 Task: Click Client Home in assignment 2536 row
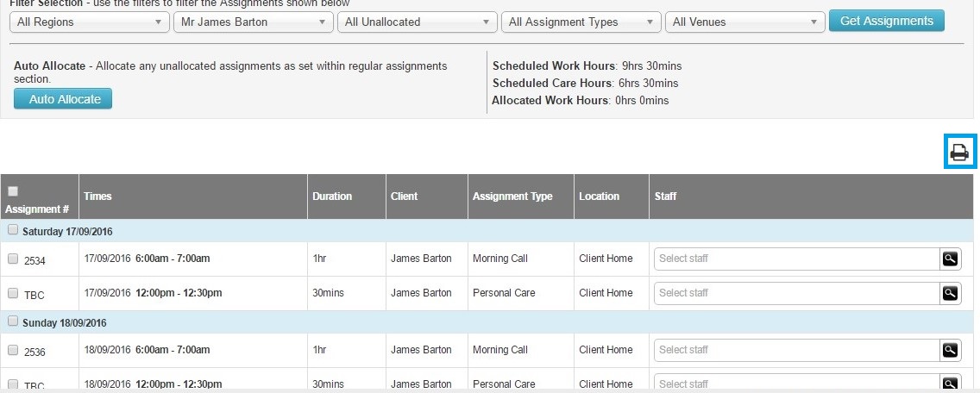[606, 350]
